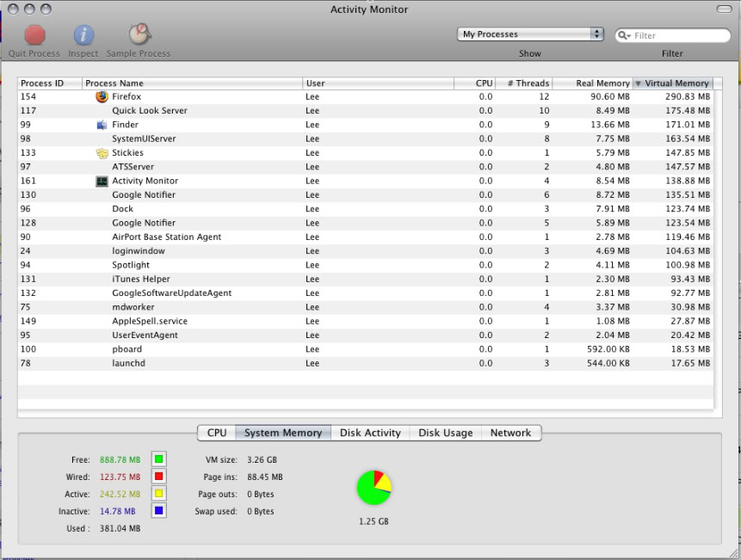Screen dimensions: 741x560
Task: Click the green Free memory color swatch
Action: click(x=158, y=459)
